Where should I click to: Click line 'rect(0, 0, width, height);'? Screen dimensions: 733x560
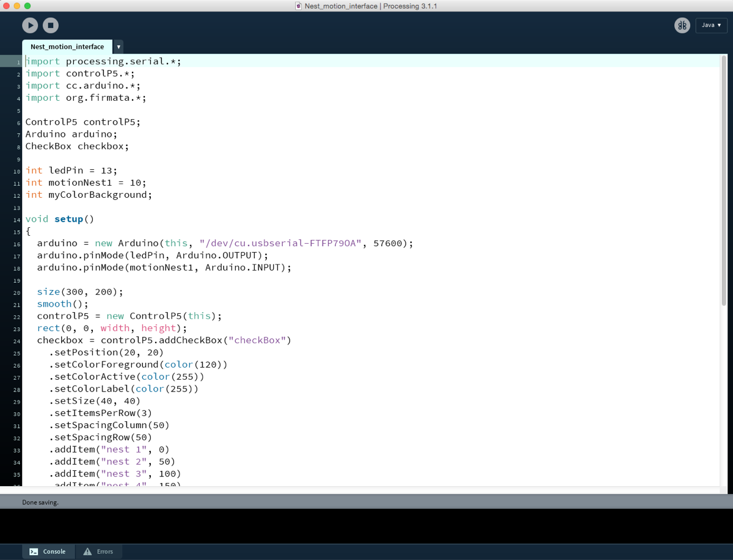112,328
